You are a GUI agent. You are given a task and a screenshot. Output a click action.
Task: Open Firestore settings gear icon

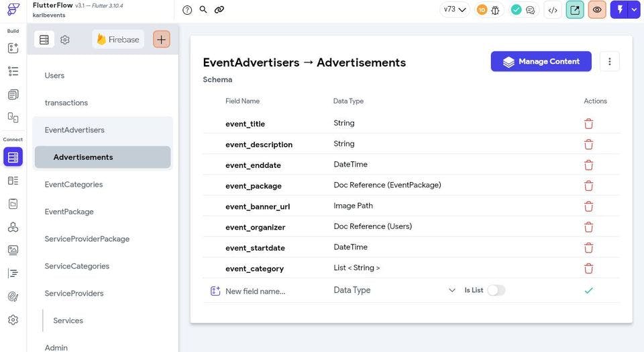click(x=65, y=40)
